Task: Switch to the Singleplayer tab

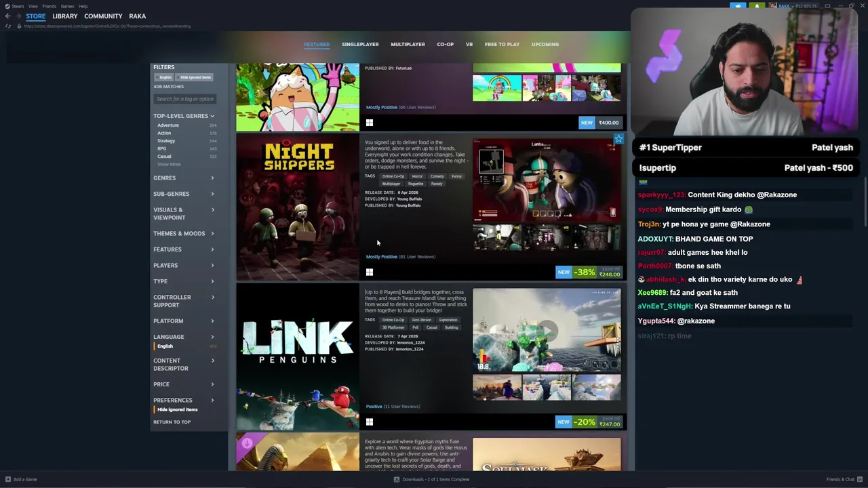Action: tap(360, 44)
